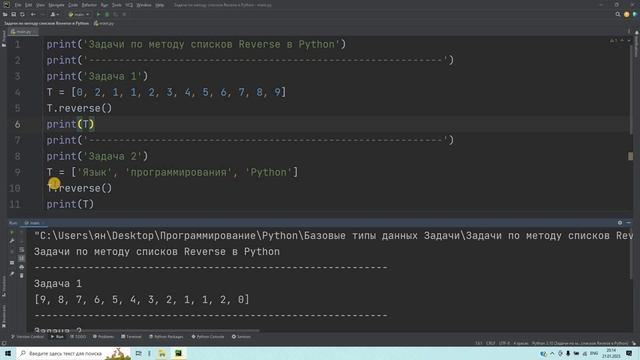Open the Services tool window
The height and width of the screenshot is (360, 640).
point(241,337)
